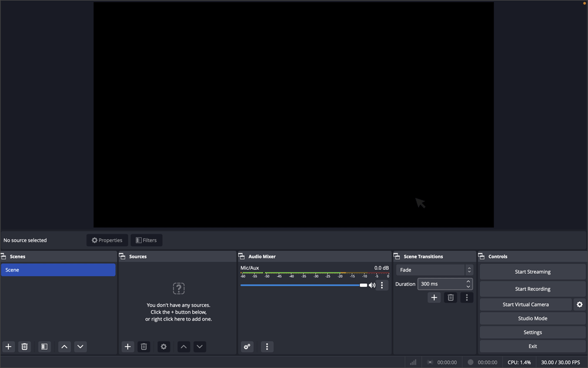Open source properties gear in Sources panel
The height and width of the screenshot is (368, 588).
(x=163, y=347)
